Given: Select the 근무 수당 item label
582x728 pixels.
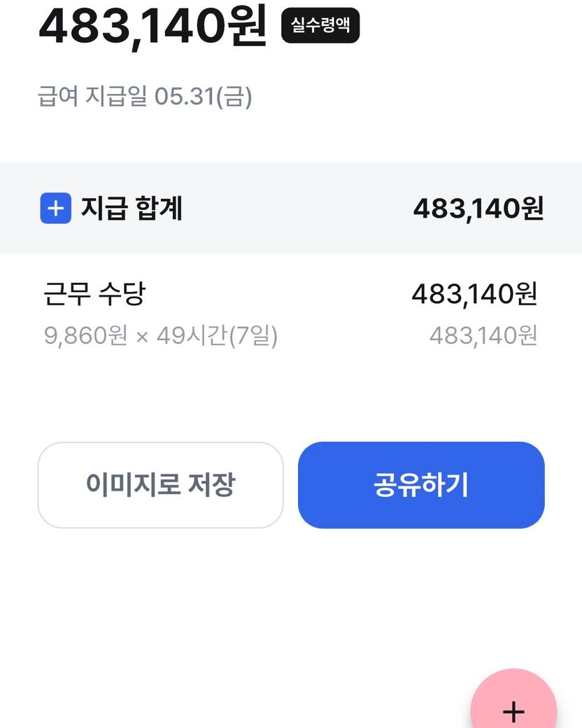Looking at the screenshot, I should coord(94,295).
